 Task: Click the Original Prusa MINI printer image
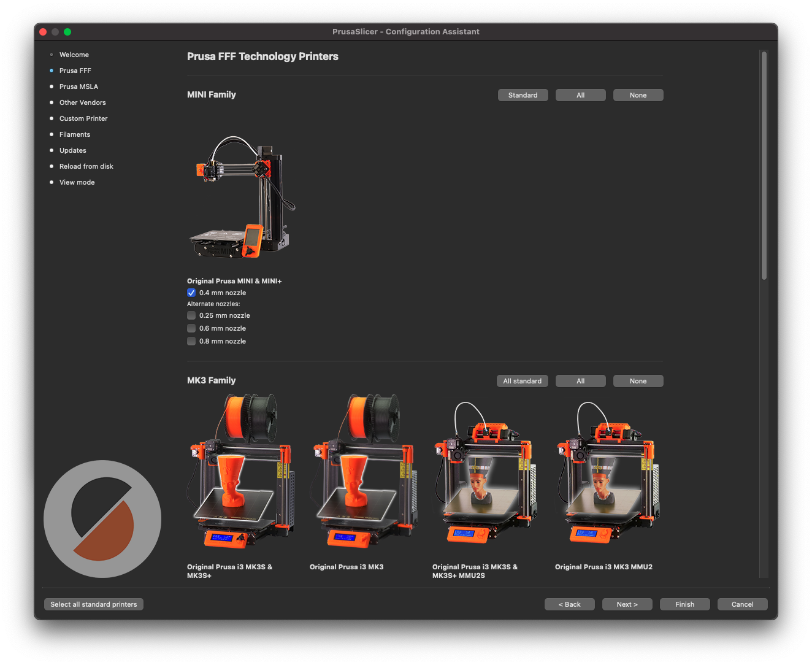click(243, 198)
